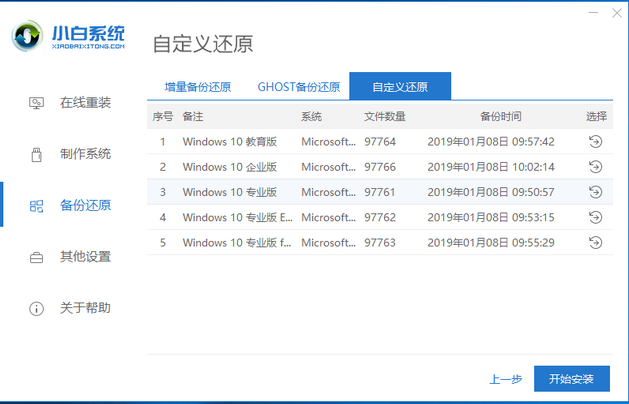Open 关于帮助 info section
The height and width of the screenshot is (404, 629).
pos(70,308)
